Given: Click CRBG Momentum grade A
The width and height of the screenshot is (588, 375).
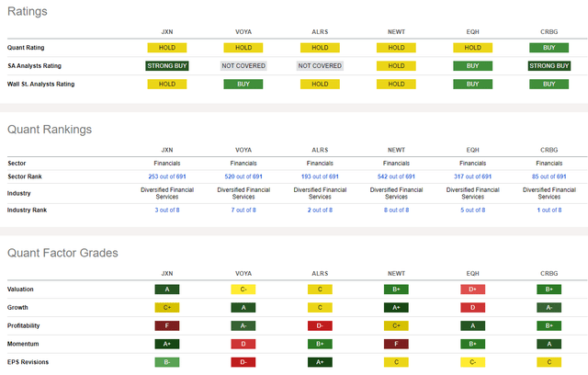Looking at the screenshot, I should (x=549, y=344).
